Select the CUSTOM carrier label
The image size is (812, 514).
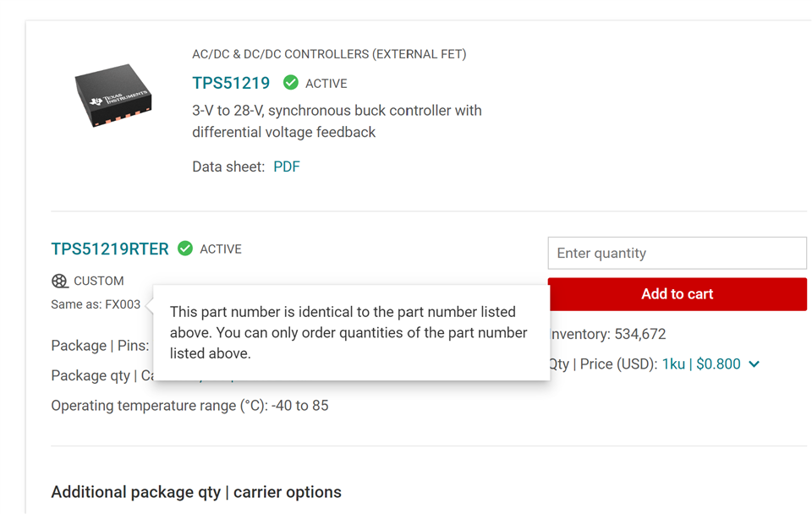point(98,281)
